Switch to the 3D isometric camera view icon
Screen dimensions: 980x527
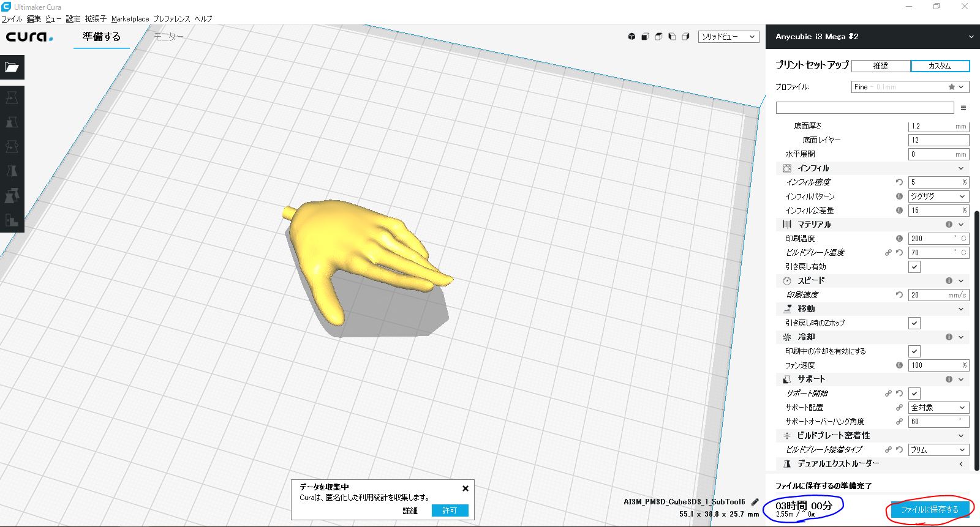tap(631, 37)
